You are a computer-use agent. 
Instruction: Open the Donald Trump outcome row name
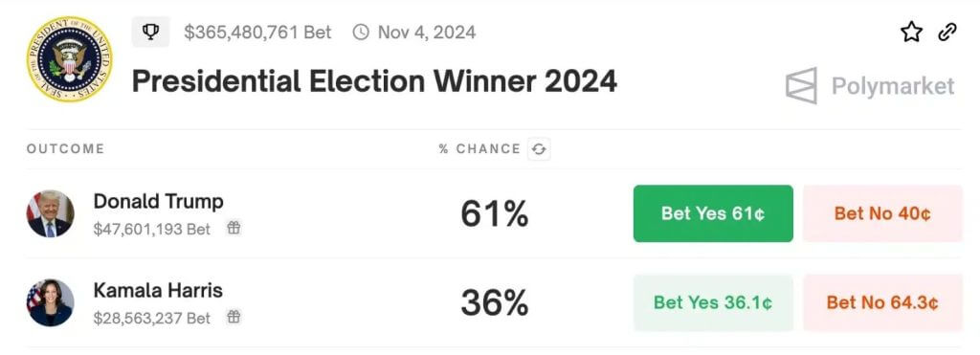click(x=158, y=201)
